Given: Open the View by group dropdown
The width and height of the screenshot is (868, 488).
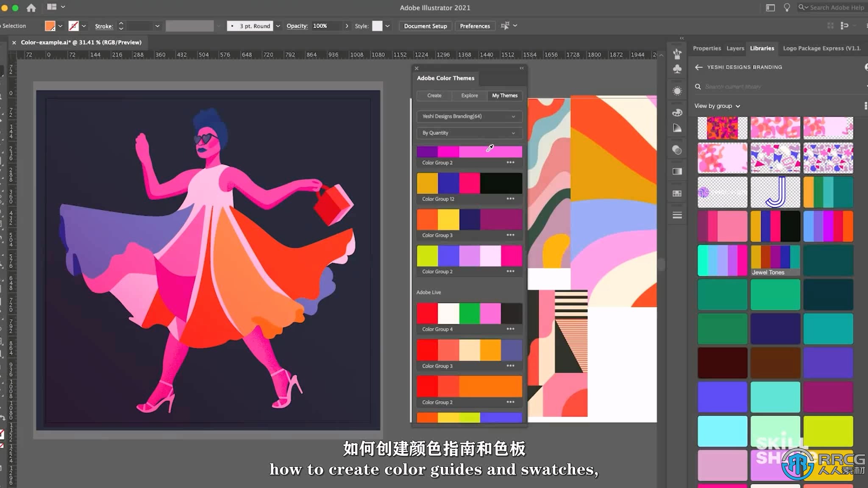Looking at the screenshot, I should [717, 106].
